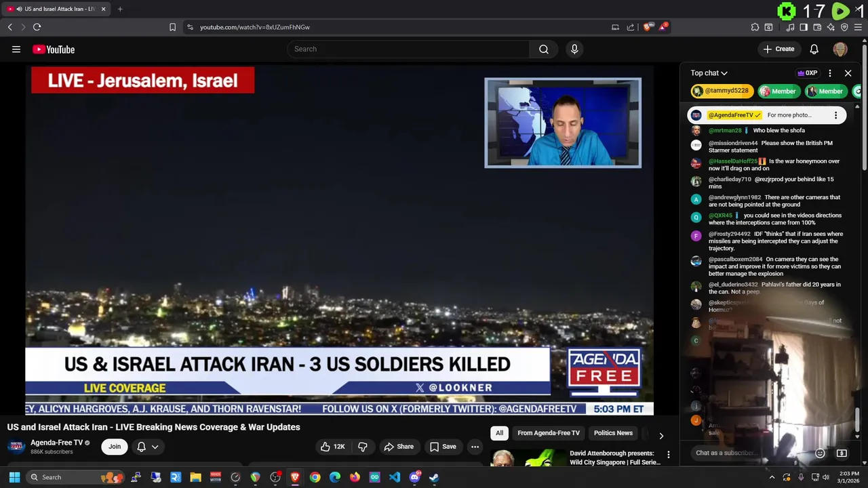Screen dimensions: 868x488
Task: Open the YouTube hamburger guide menu
Action: coord(16,49)
